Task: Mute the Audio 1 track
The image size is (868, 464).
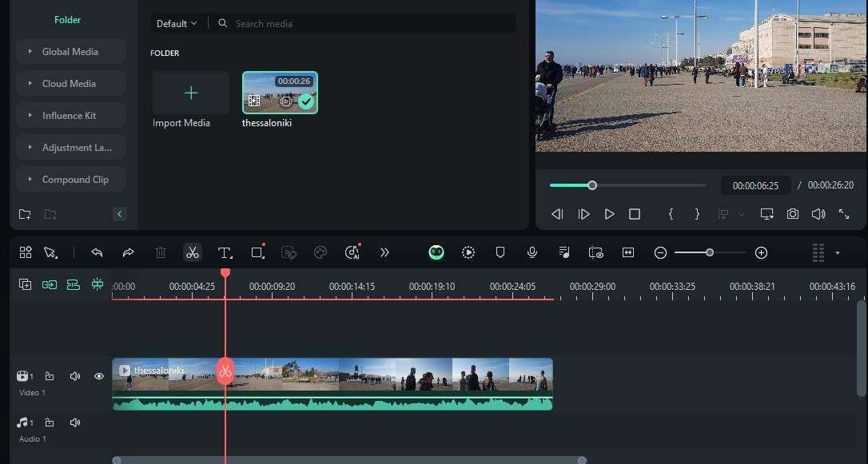Action: pyautogui.click(x=75, y=422)
